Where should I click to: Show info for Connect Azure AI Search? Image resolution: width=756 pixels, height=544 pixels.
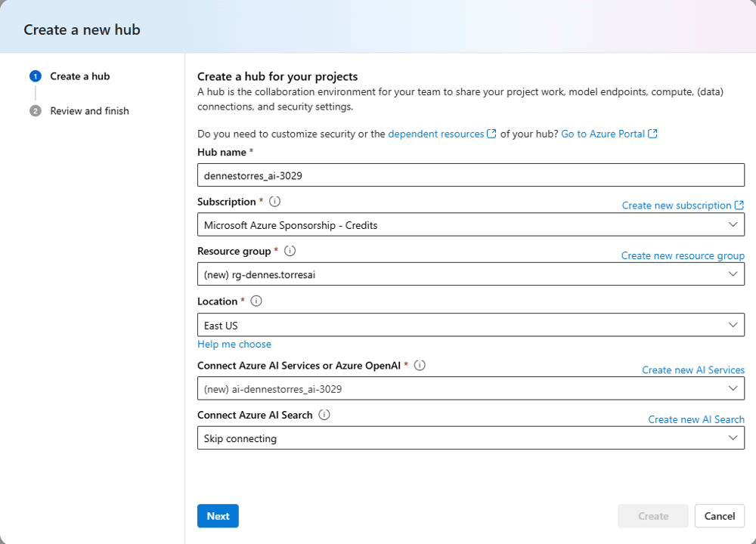(x=324, y=415)
